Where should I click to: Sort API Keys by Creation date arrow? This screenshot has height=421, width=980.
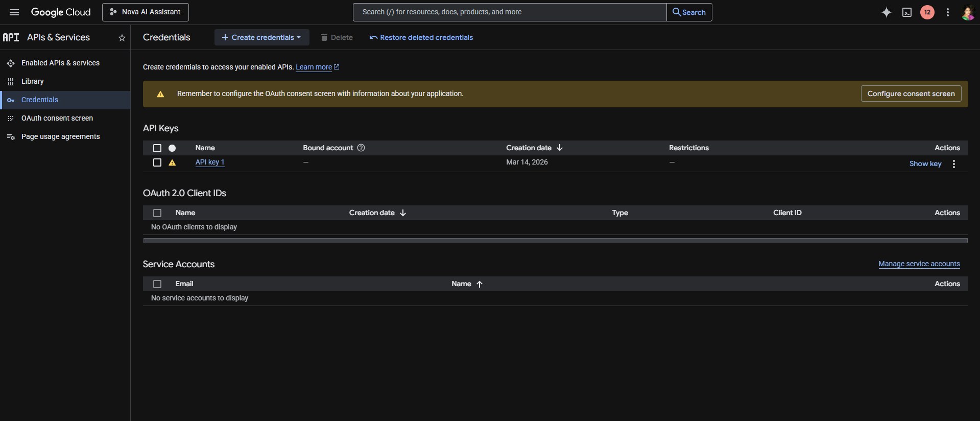point(560,148)
